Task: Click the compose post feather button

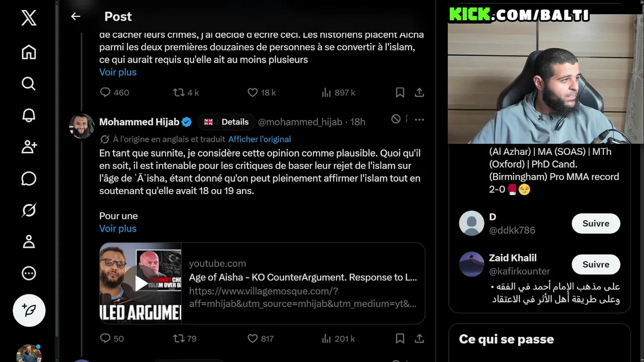Action: [x=29, y=310]
